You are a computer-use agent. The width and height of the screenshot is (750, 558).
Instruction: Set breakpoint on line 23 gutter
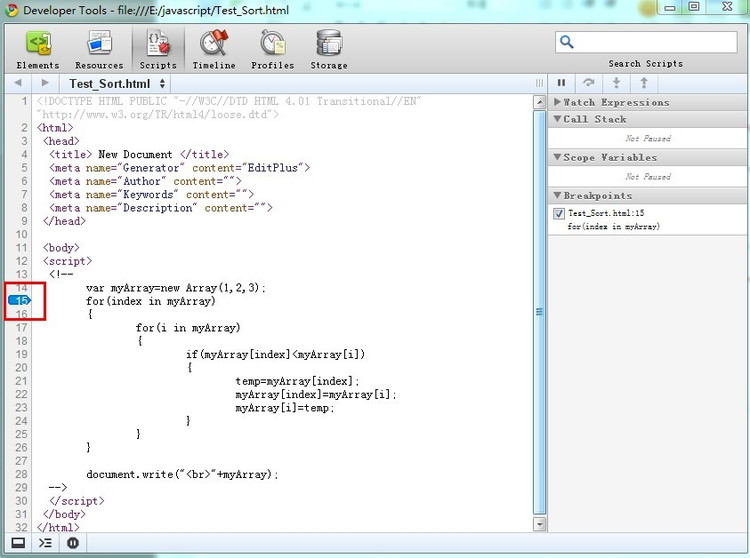tap(21, 407)
